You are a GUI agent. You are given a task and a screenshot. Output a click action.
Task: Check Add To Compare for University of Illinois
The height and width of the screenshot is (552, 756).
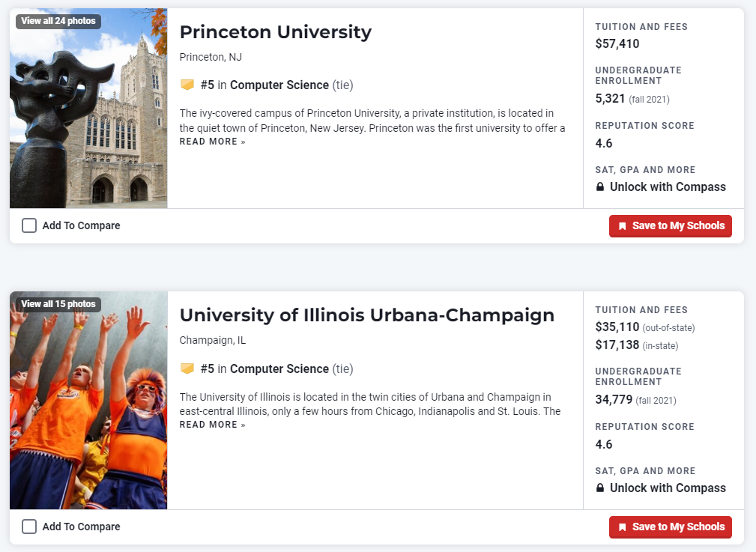tap(29, 527)
